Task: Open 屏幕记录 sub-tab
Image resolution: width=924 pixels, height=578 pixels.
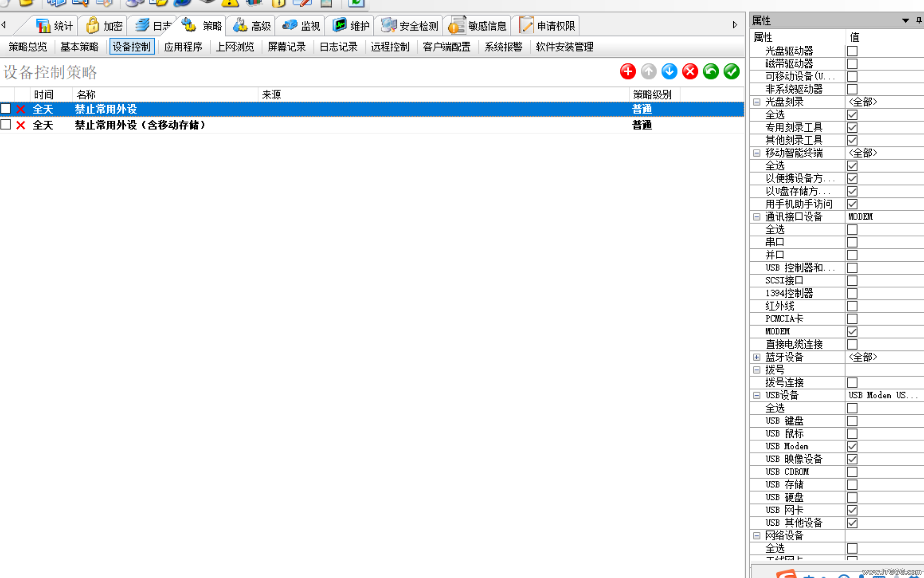Action: pyautogui.click(x=287, y=47)
